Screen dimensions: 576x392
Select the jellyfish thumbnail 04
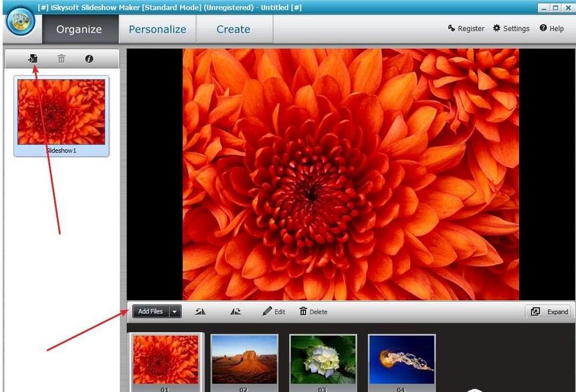[x=401, y=359]
